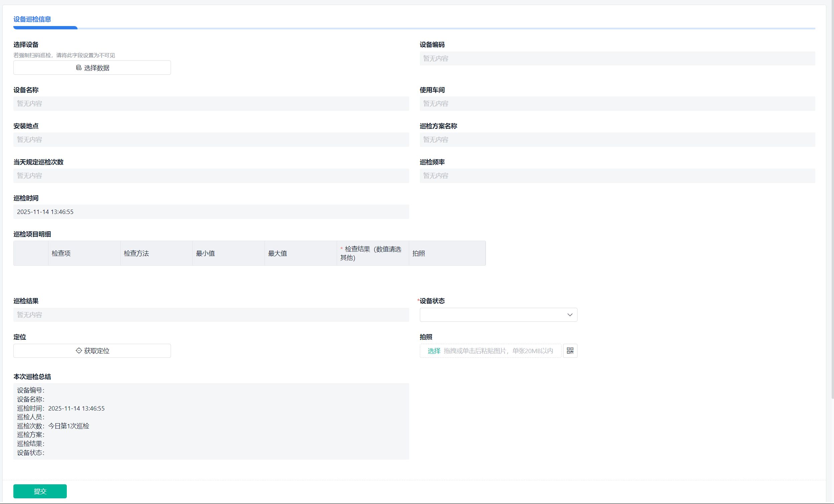Screen dimensions: 834x504
Task: Click the 选择数据 button
Action: point(92,68)
